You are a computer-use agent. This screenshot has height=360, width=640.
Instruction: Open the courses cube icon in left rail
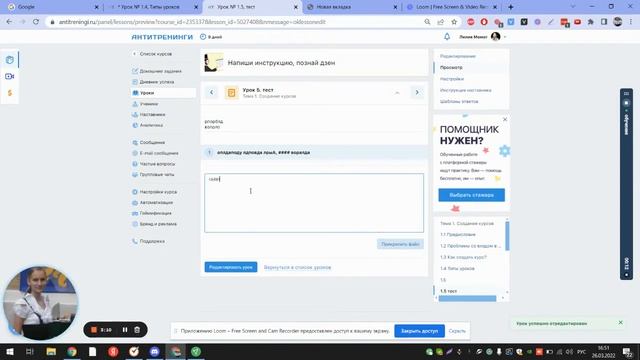pos(10,60)
